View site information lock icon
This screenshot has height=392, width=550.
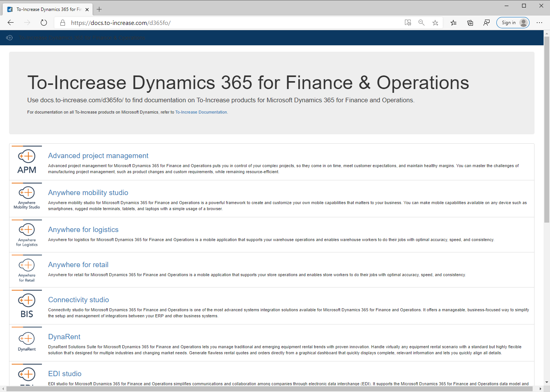click(x=63, y=23)
